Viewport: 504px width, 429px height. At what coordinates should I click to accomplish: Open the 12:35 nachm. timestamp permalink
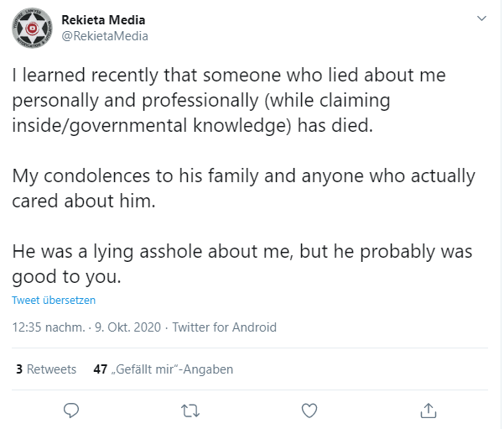tap(49, 327)
